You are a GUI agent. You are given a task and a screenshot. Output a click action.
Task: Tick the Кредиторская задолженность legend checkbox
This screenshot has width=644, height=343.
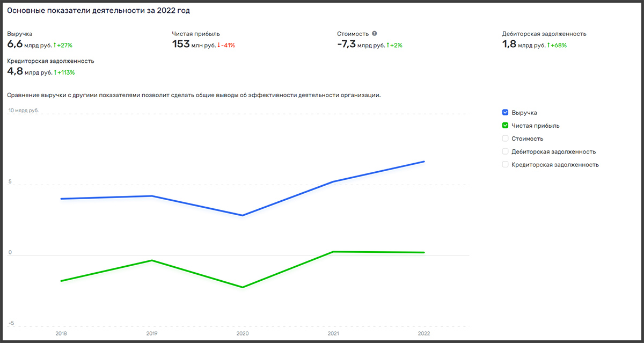(x=505, y=165)
